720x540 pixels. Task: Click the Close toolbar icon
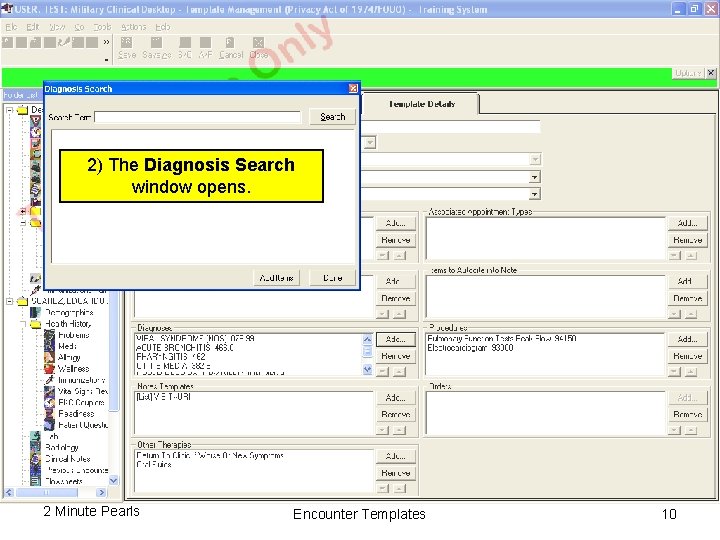click(259, 43)
